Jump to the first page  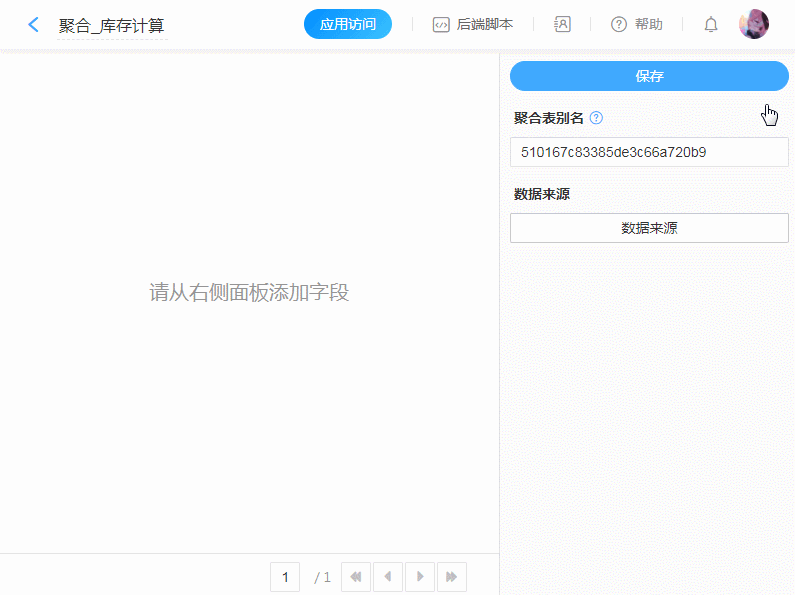[x=356, y=577]
